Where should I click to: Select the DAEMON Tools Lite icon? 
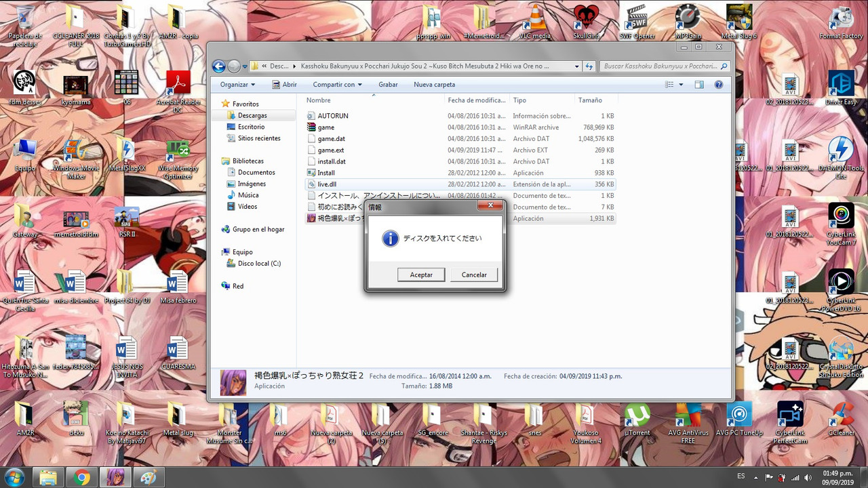pyautogui.click(x=841, y=159)
